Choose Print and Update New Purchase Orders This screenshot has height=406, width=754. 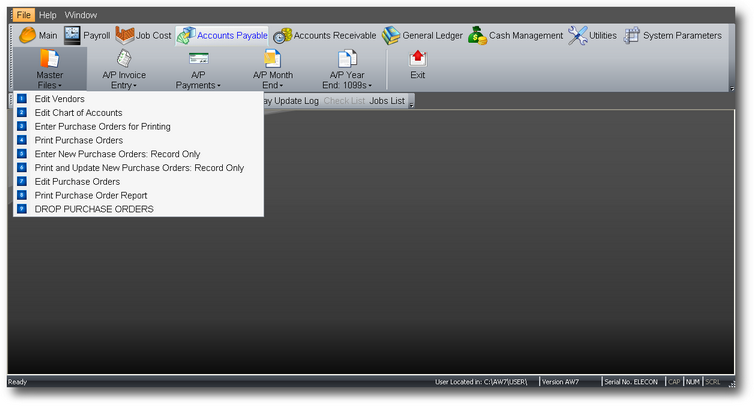click(x=138, y=168)
